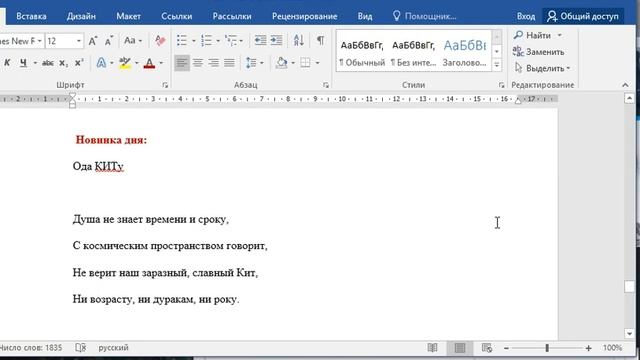The image size is (640, 360).
Task: Increase font size with the grow button
Action: [x=93, y=41]
